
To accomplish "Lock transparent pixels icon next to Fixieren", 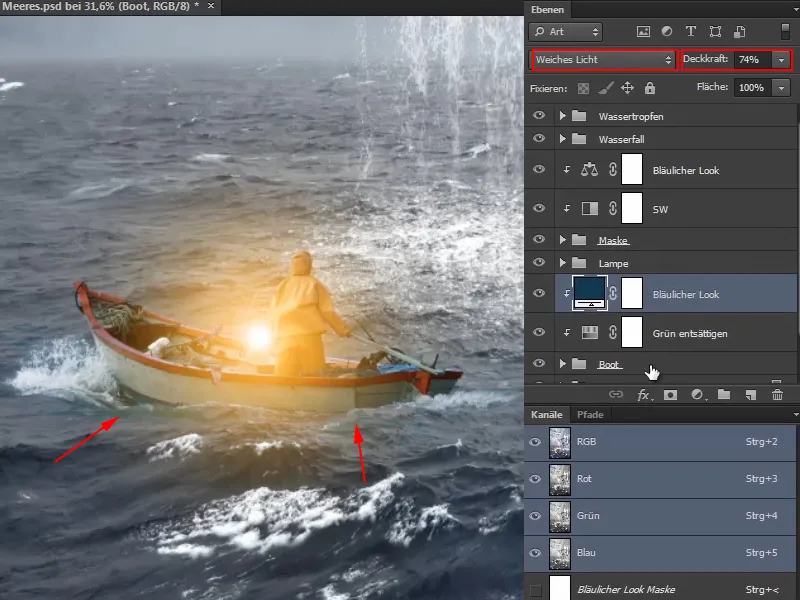I will click(583, 88).
